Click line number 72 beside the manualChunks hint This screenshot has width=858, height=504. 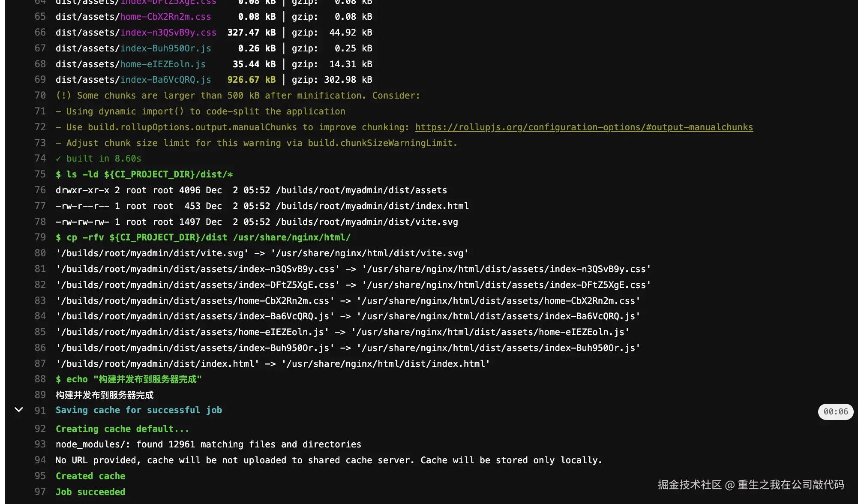pyautogui.click(x=40, y=127)
